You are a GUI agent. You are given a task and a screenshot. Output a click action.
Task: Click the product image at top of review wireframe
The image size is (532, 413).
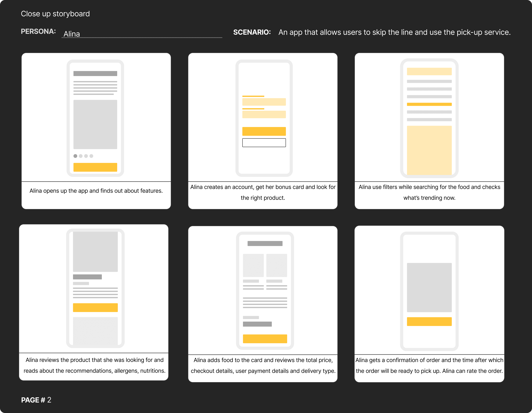tap(95, 252)
